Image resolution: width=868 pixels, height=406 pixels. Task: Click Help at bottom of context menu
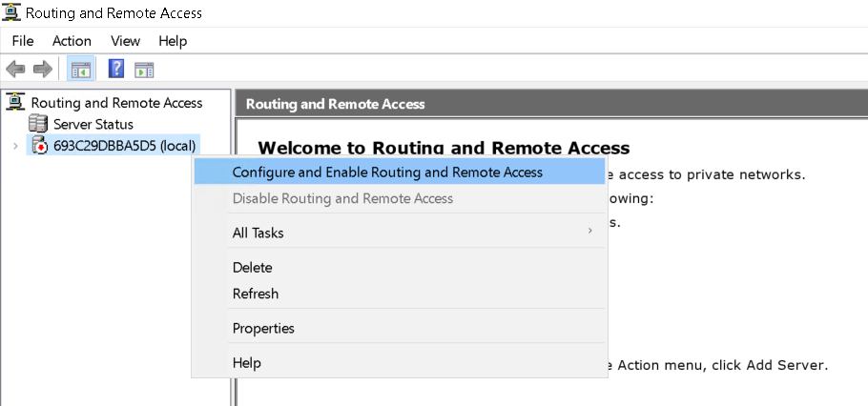[246, 363]
